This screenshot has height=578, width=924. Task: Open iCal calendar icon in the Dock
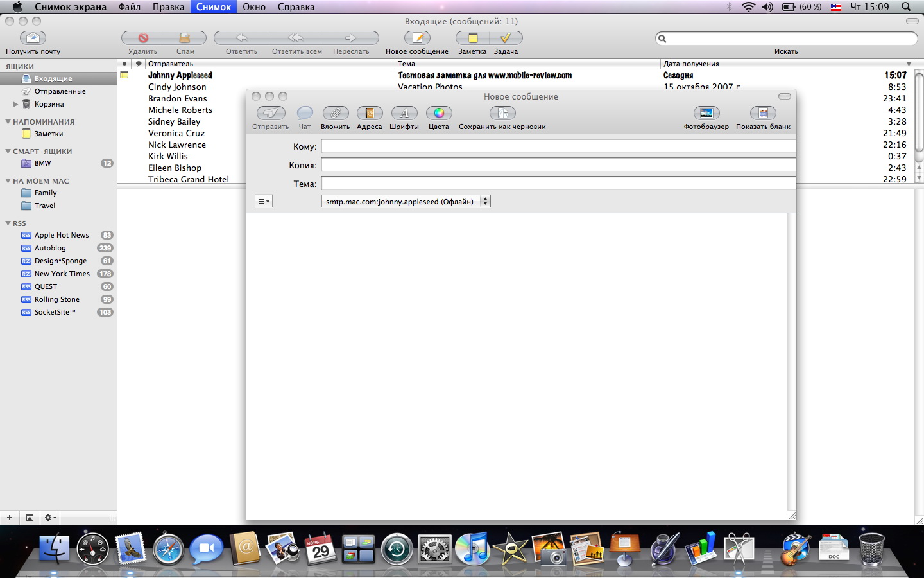[x=320, y=548]
